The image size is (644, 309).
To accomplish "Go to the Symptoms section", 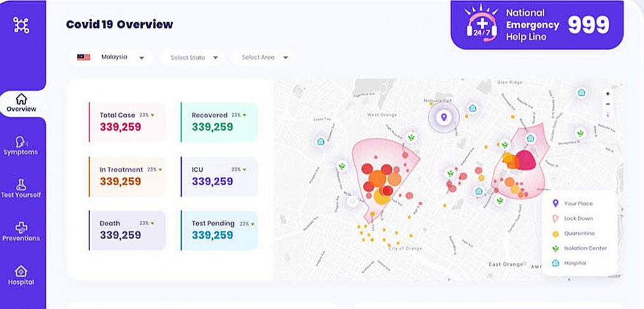I will [x=20, y=146].
